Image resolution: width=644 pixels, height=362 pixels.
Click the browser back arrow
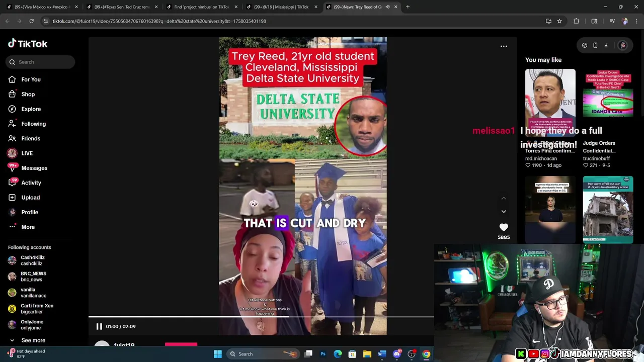pos(7,21)
